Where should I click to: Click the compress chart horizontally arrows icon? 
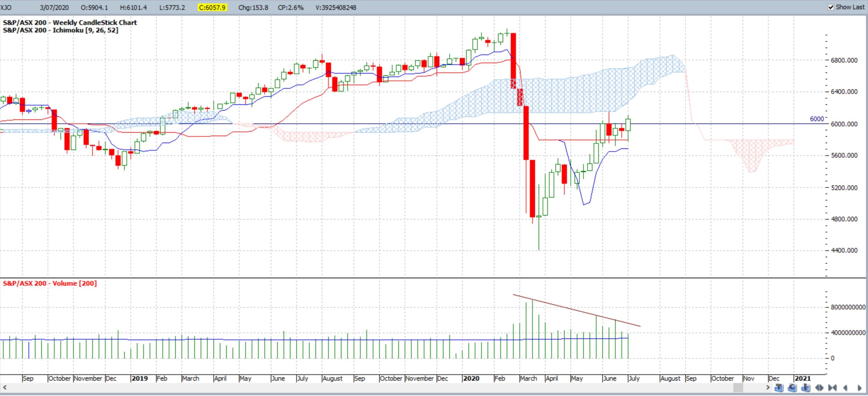click(x=832, y=388)
